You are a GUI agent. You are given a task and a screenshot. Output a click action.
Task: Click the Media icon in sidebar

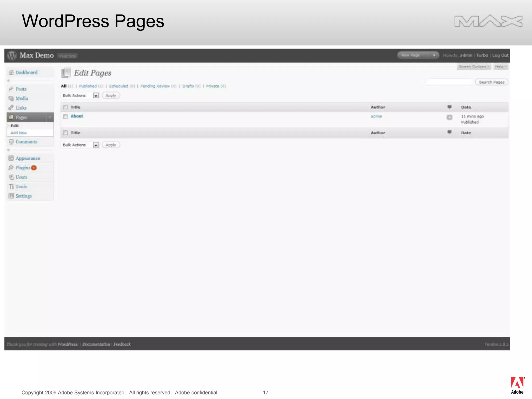click(x=11, y=98)
